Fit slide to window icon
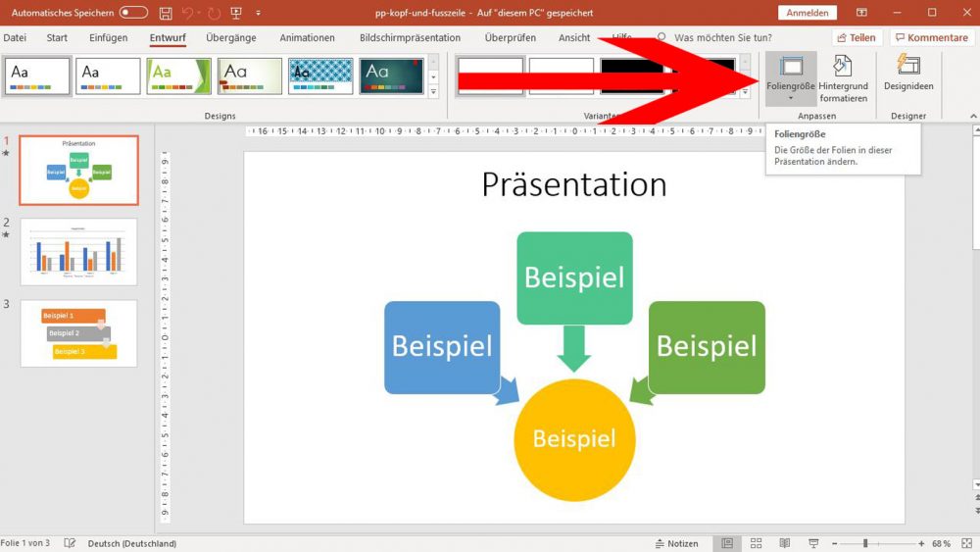Screen dimensions: 980x552 click(x=967, y=543)
